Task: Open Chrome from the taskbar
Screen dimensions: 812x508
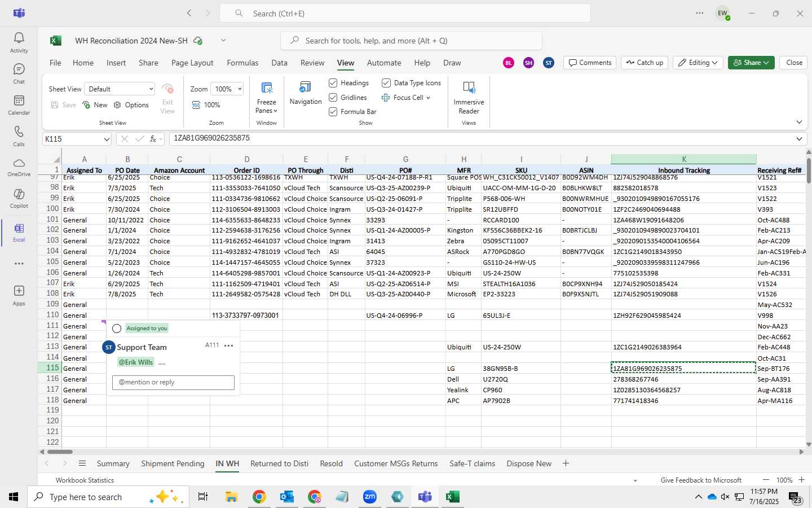Action: [x=259, y=497]
